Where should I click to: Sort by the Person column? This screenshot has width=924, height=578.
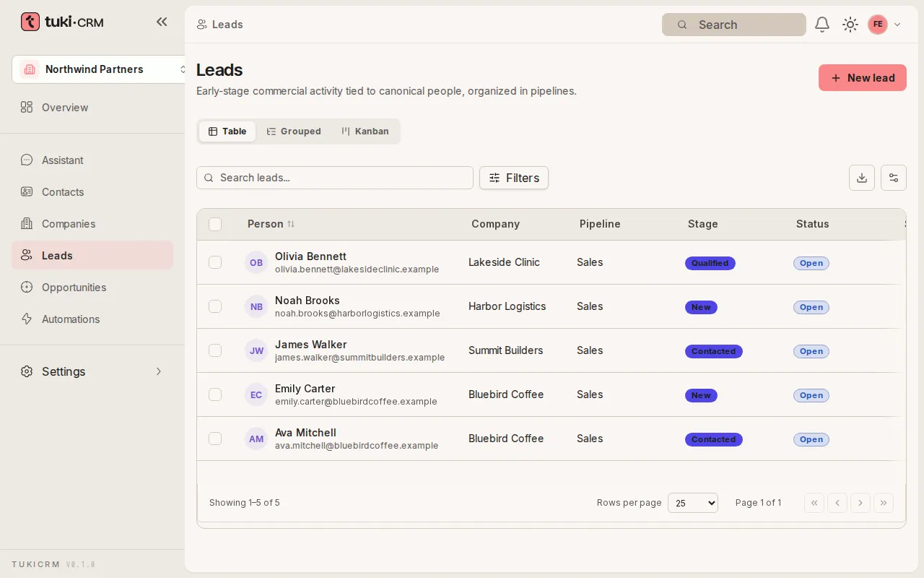pos(271,224)
